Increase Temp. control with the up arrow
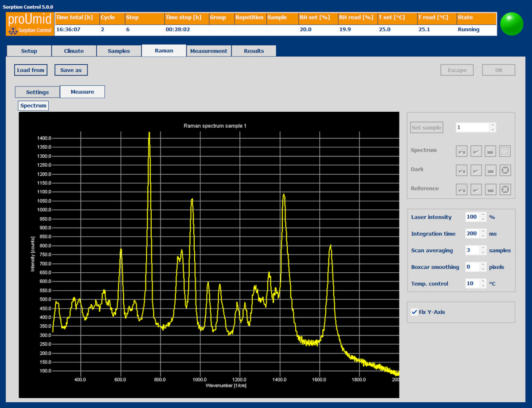Screen dimensions: 532x408 click(x=483, y=281)
